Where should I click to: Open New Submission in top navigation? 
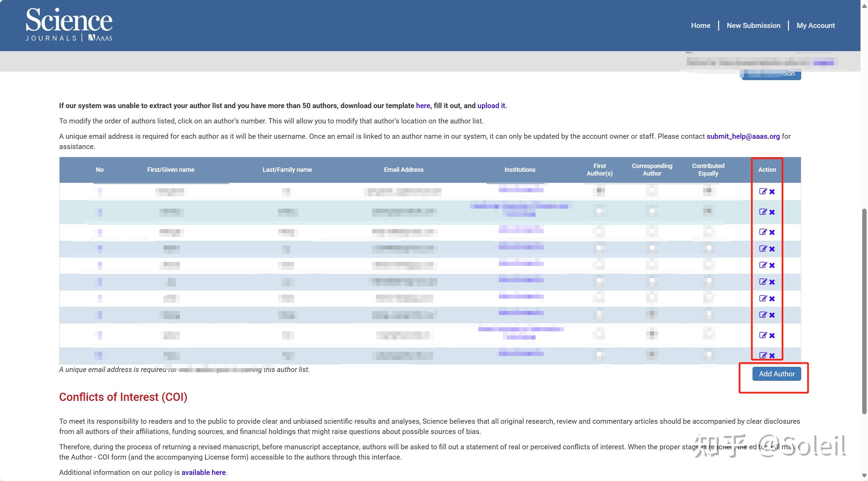tap(753, 26)
